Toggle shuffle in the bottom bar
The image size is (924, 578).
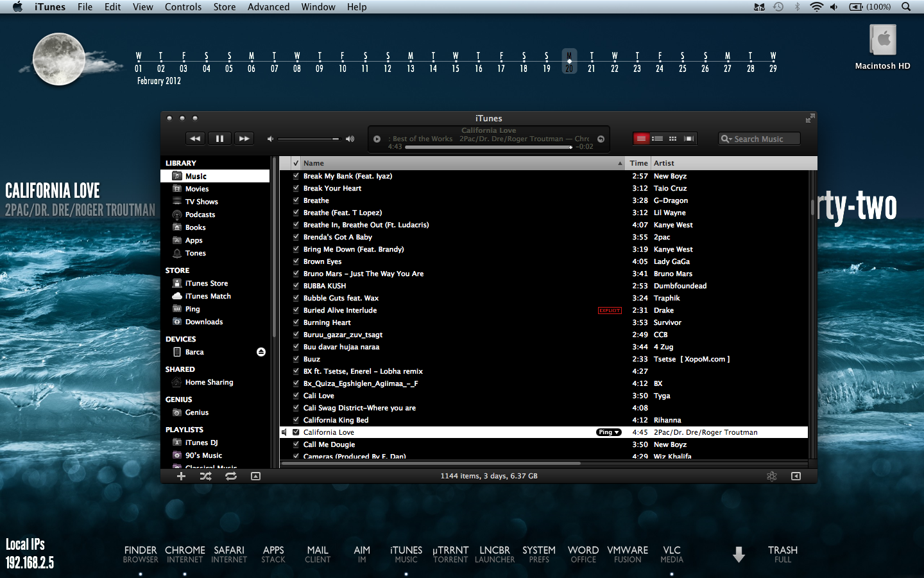tap(205, 476)
